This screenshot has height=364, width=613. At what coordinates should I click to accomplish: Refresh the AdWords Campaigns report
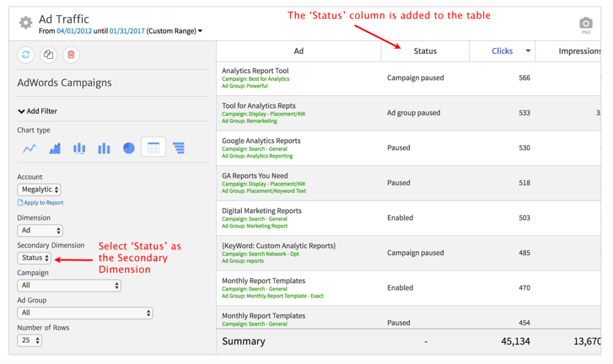click(x=25, y=54)
